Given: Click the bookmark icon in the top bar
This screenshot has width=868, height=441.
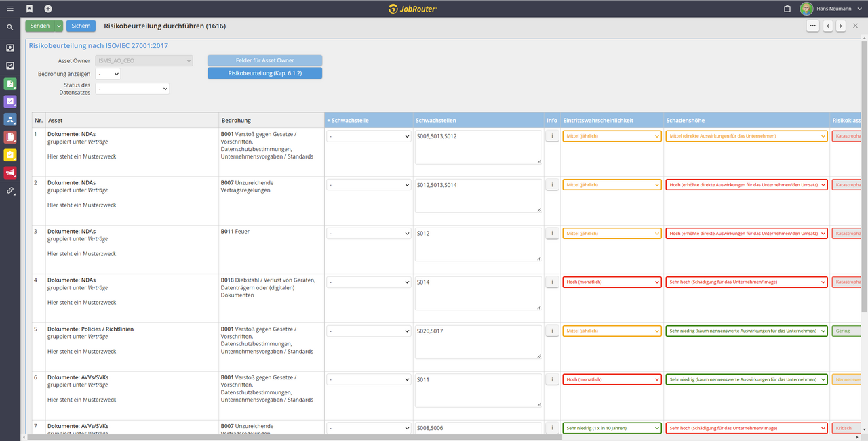Looking at the screenshot, I should [x=29, y=9].
